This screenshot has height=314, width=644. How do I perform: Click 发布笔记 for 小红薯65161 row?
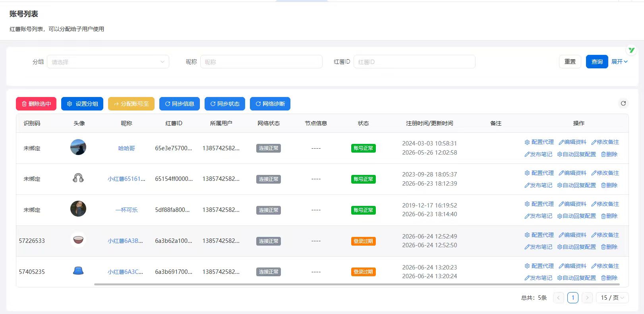point(538,185)
